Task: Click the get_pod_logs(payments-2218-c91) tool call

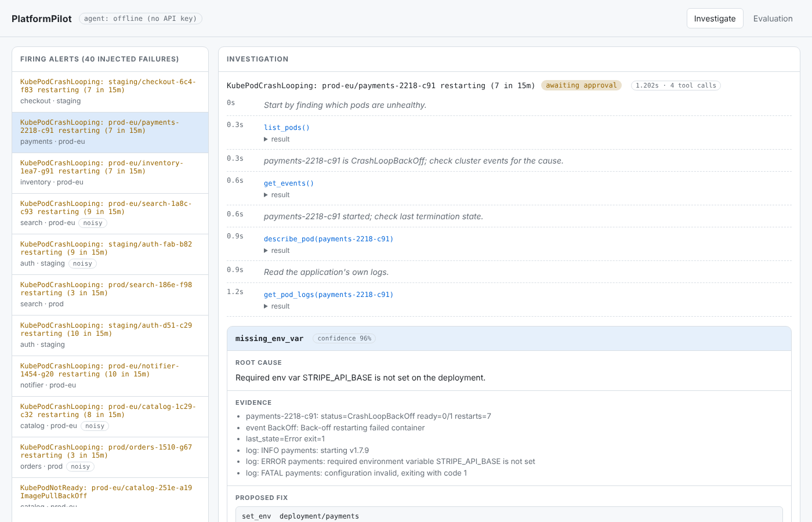Action: coord(328,295)
